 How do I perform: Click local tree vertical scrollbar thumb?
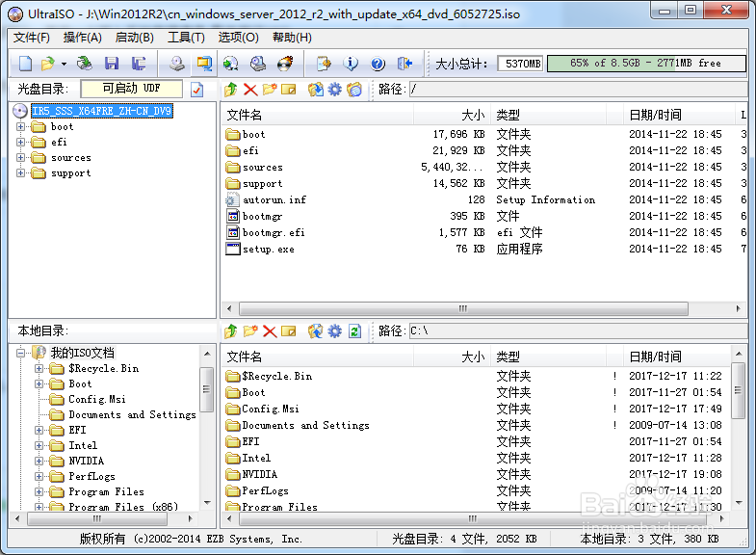point(206,389)
